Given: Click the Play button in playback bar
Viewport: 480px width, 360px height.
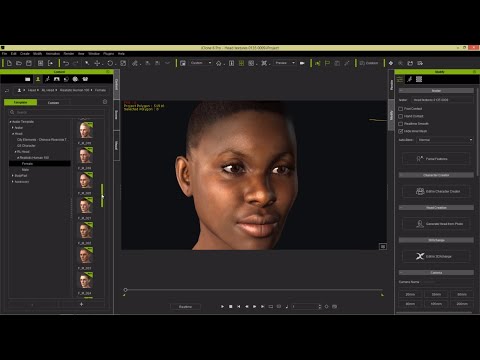Looking at the screenshot, I should click(x=222, y=306).
